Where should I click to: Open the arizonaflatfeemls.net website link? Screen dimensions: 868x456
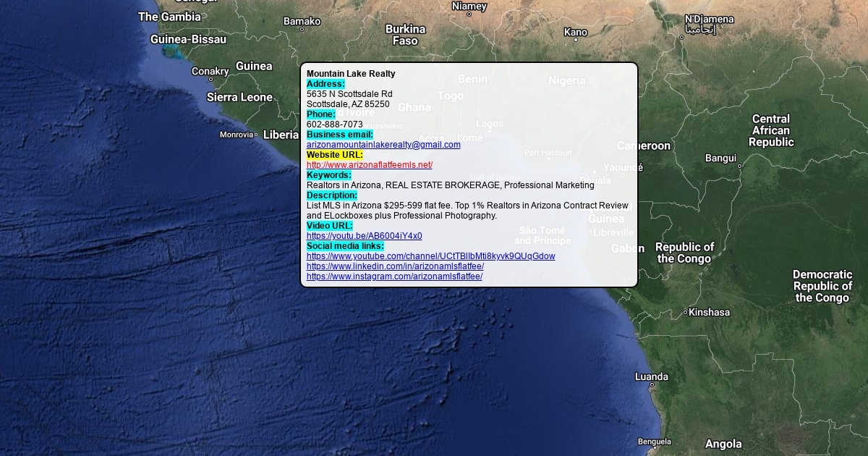[x=370, y=165]
